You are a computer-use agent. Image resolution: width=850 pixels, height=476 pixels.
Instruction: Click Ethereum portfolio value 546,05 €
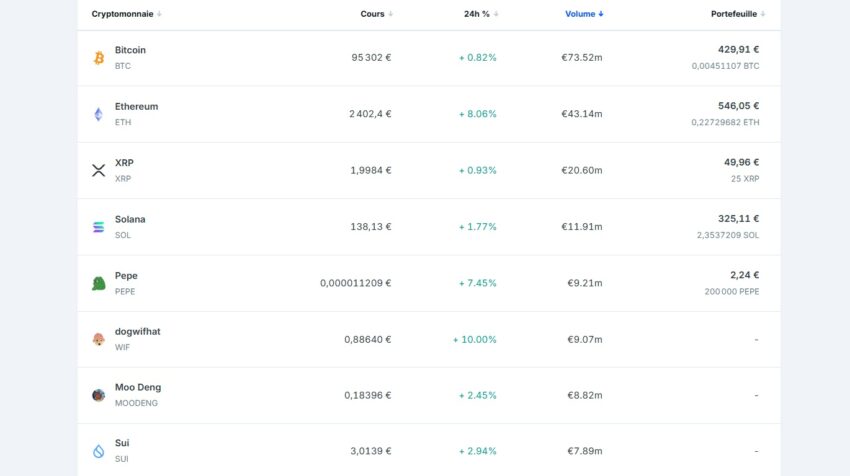coord(738,106)
